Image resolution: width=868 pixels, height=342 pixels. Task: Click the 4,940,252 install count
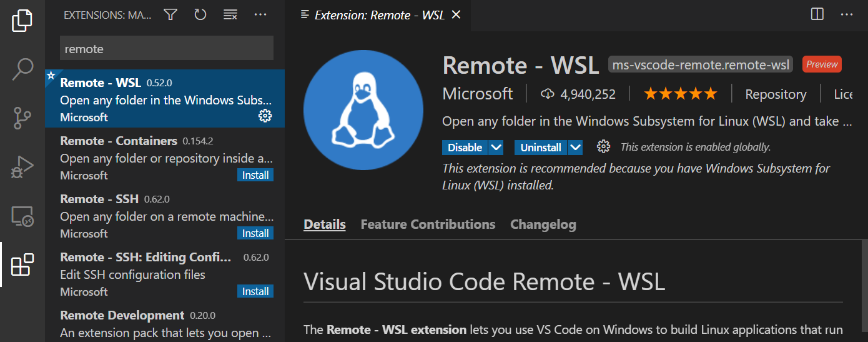[588, 94]
